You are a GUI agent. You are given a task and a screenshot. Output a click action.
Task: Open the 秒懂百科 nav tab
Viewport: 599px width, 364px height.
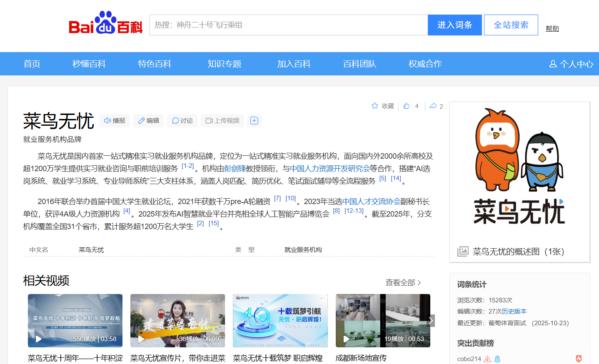(x=89, y=64)
